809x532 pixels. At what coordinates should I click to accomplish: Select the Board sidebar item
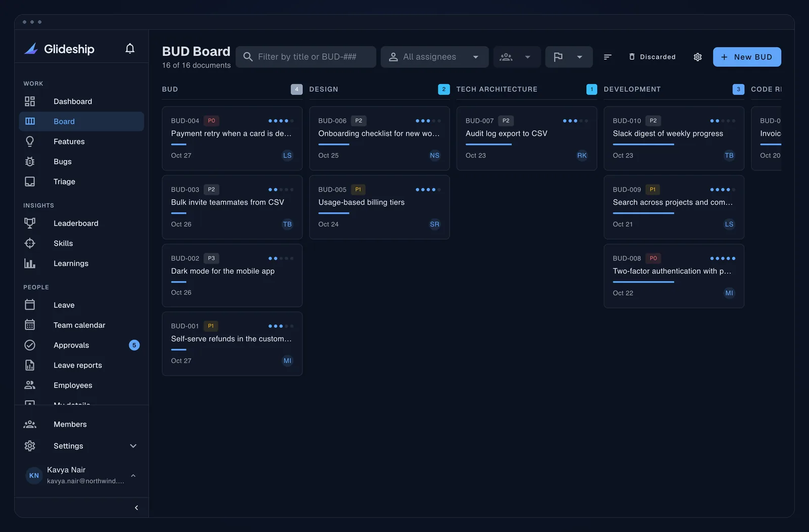click(x=81, y=121)
